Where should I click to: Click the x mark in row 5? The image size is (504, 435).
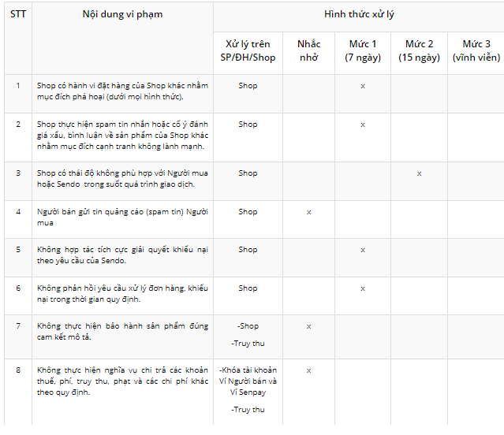(x=363, y=250)
